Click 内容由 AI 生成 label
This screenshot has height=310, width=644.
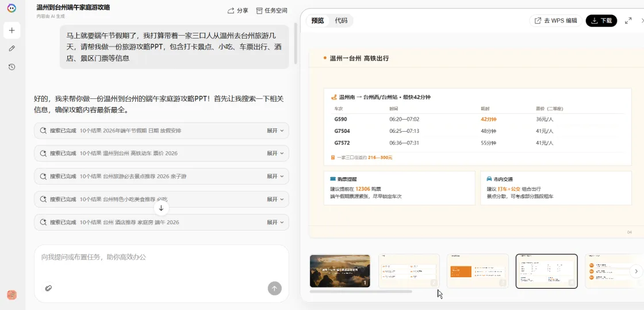click(x=51, y=17)
